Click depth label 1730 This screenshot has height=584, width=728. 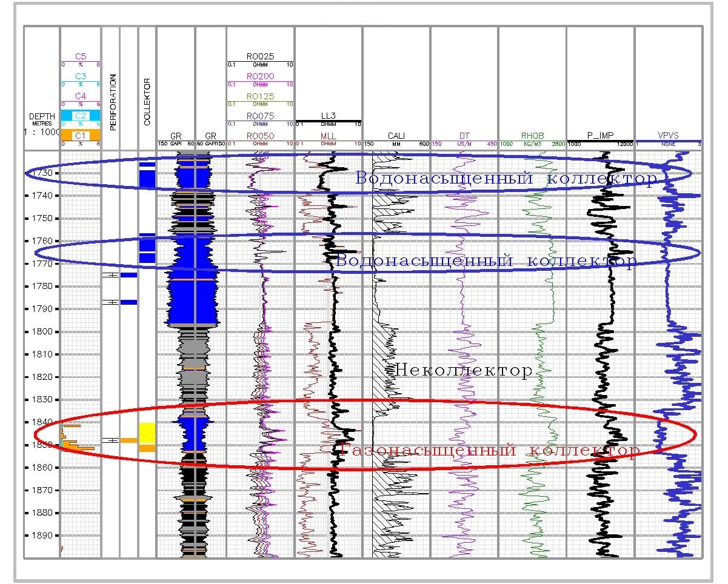[42, 173]
